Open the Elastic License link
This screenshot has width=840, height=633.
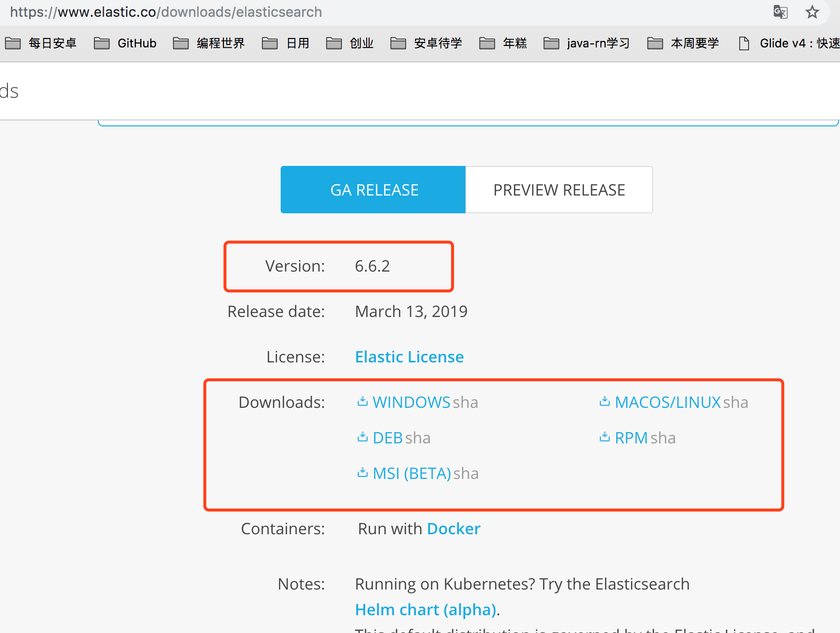[409, 356]
